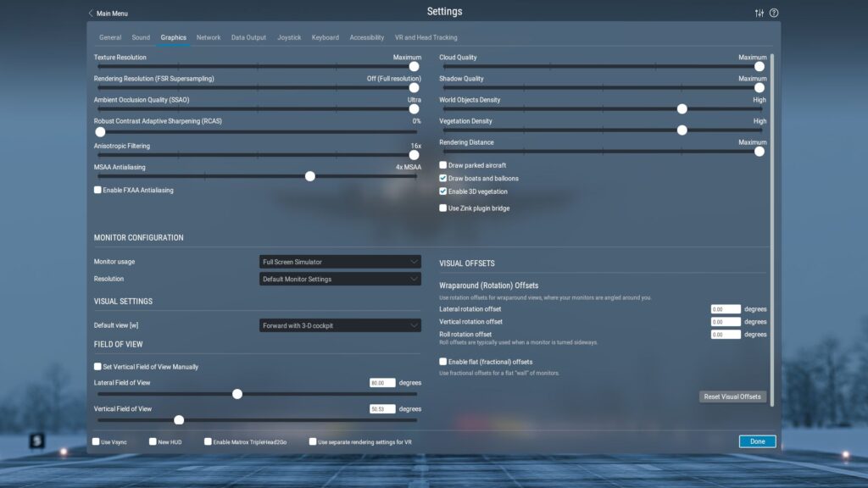Click the Main Menu back arrow
Screen dimensions: 868x488
92,14
